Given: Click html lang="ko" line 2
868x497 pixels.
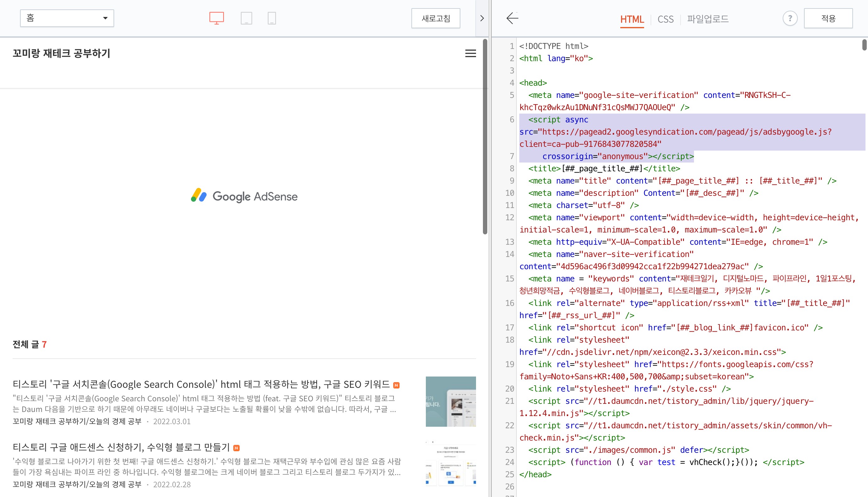Looking at the screenshot, I should click(x=556, y=58).
